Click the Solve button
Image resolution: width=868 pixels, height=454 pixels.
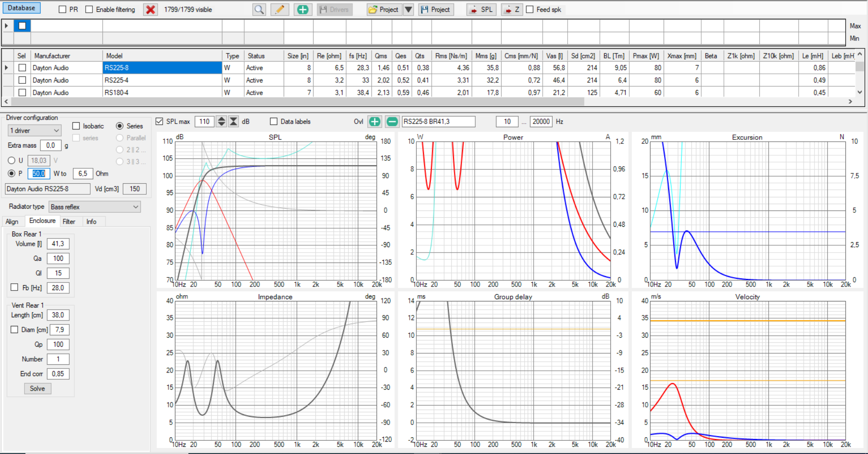[38, 388]
